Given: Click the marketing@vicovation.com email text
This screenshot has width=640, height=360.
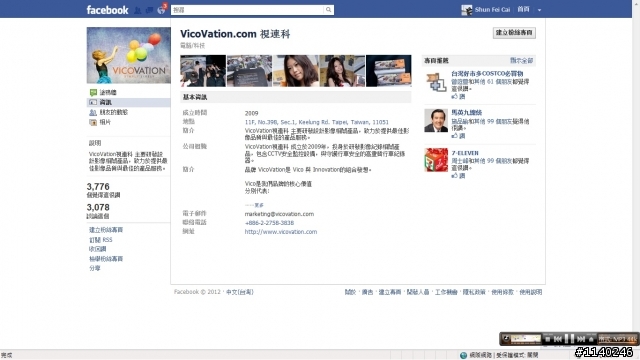Looking at the screenshot, I should pos(279,214).
